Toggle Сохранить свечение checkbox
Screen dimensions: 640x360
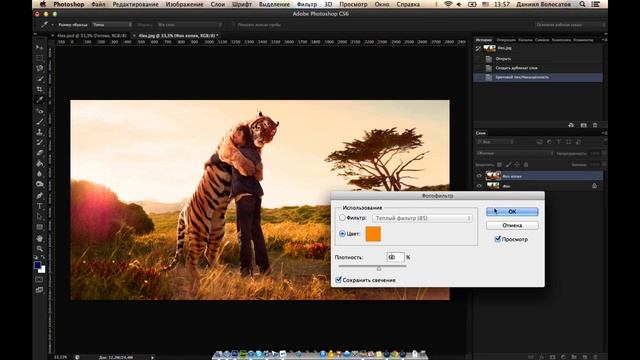pos(338,280)
